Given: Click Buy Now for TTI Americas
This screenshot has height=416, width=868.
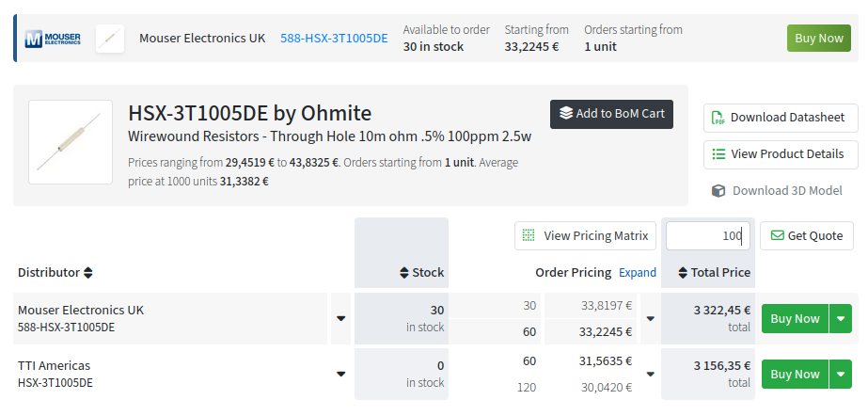Looking at the screenshot, I should 795,374.
